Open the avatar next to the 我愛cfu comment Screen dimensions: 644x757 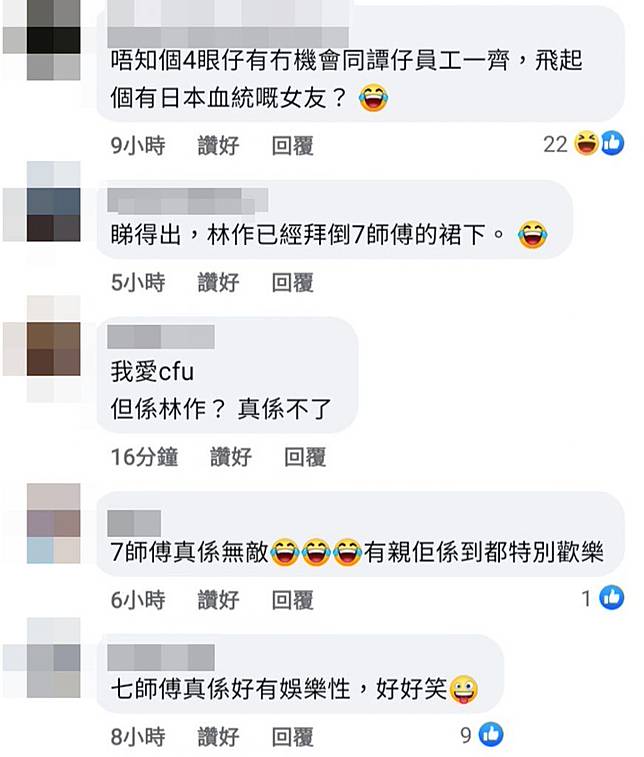(54, 349)
